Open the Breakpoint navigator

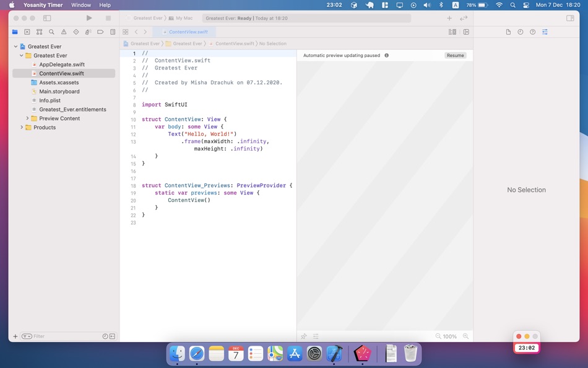click(x=100, y=32)
